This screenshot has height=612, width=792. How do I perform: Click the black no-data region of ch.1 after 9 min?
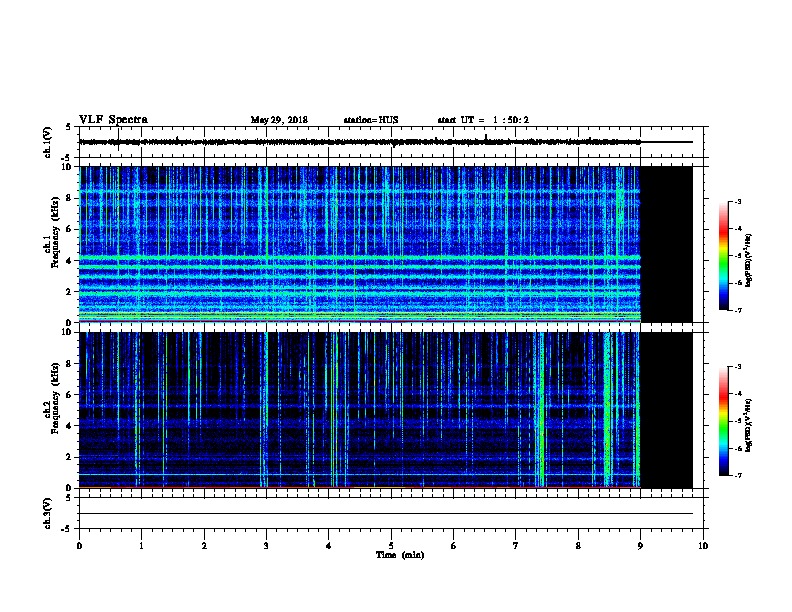pos(666,244)
